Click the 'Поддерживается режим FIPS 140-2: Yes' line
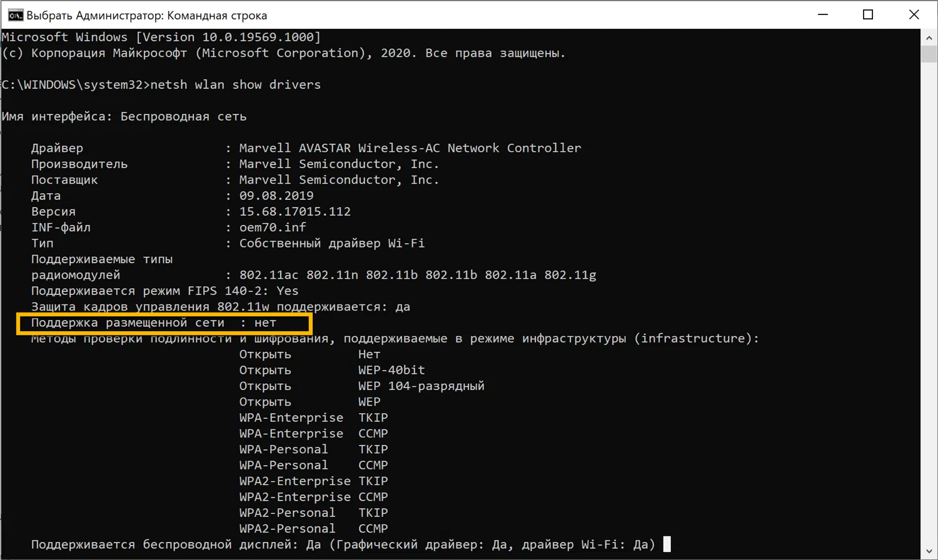938x560 pixels. click(x=165, y=291)
